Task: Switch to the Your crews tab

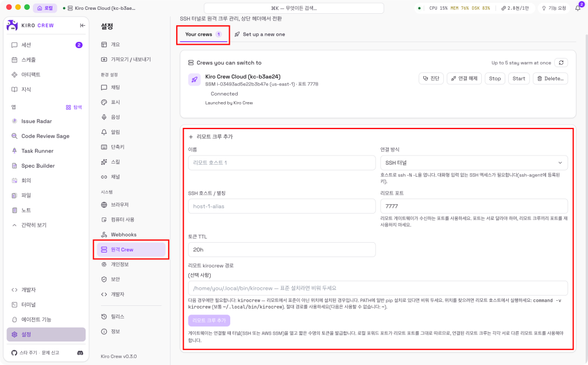Action: [203, 34]
